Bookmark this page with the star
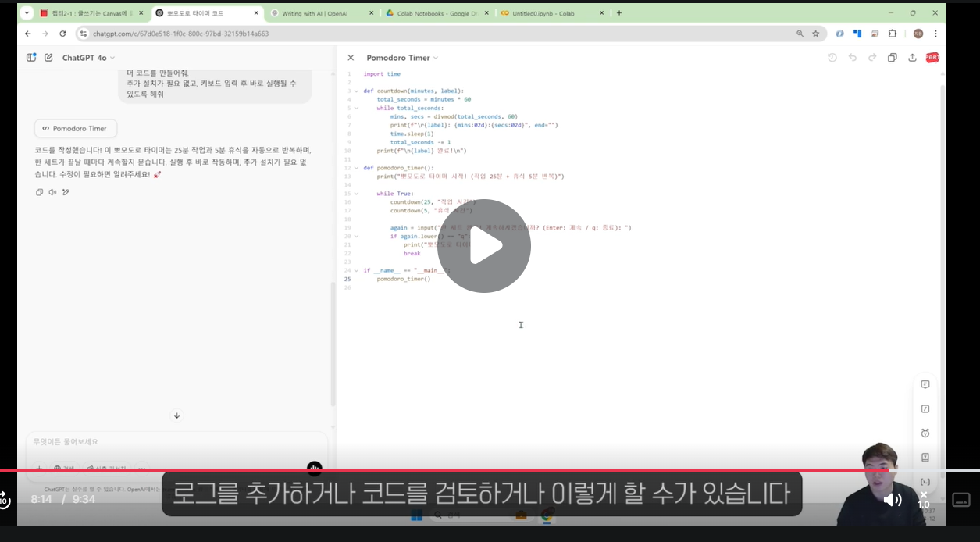This screenshot has height=542, width=980. (816, 34)
